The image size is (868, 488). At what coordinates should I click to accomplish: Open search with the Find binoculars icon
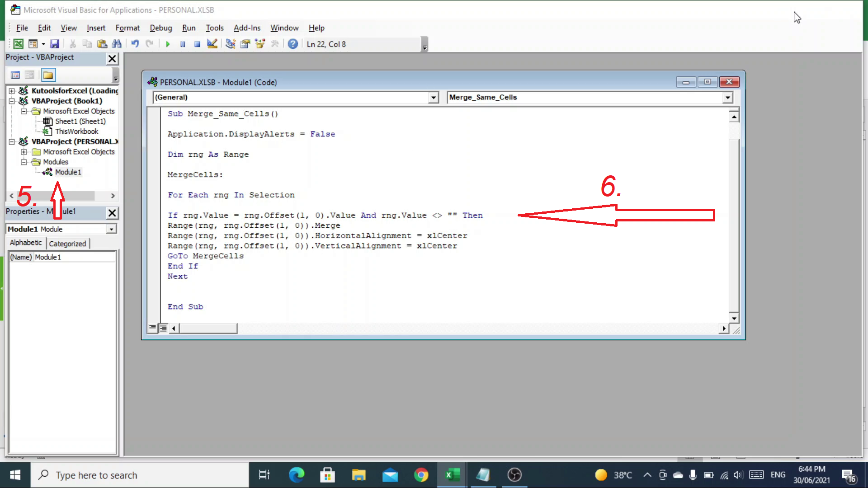tap(117, 44)
